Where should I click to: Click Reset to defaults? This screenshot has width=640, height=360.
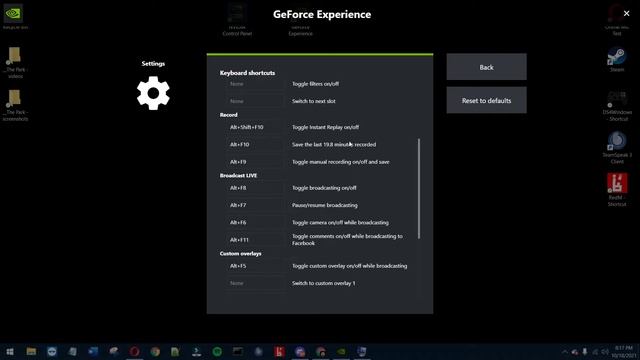487,100
